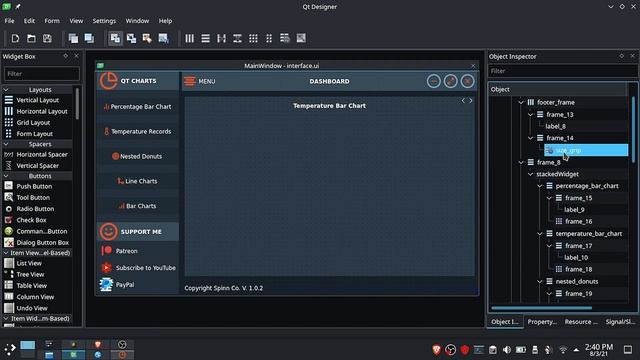640x360 pixels.
Task: Select the Edit Tab Order mode icon
Action: click(163, 38)
